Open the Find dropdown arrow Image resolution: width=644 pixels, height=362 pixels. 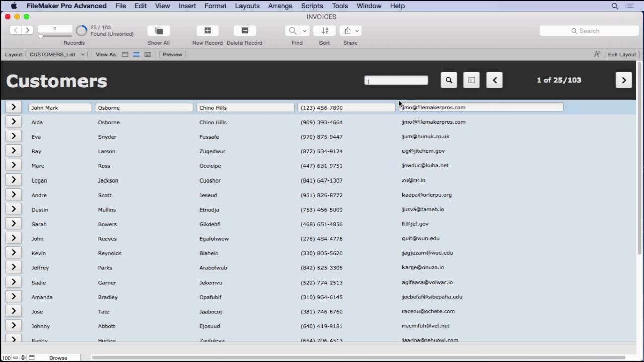click(x=304, y=31)
